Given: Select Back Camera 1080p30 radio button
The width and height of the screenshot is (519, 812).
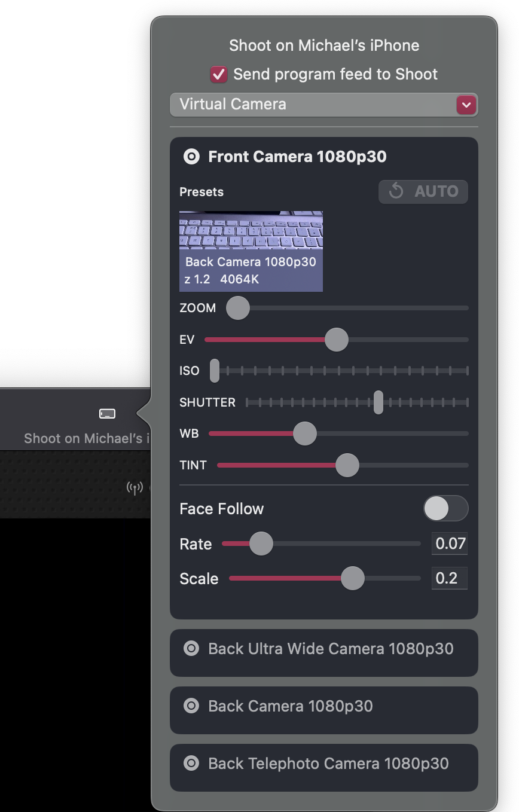Looking at the screenshot, I should pos(191,706).
